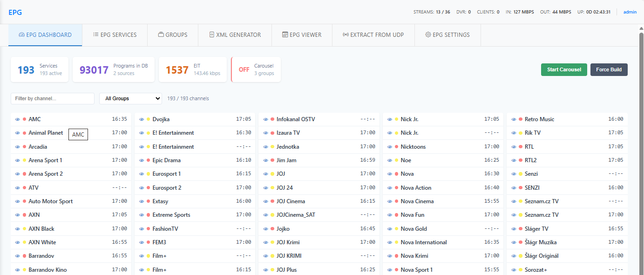This screenshot has width=644, height=275.
Task: Click the eye icon next to RTL2
Action: coord(514,160)
